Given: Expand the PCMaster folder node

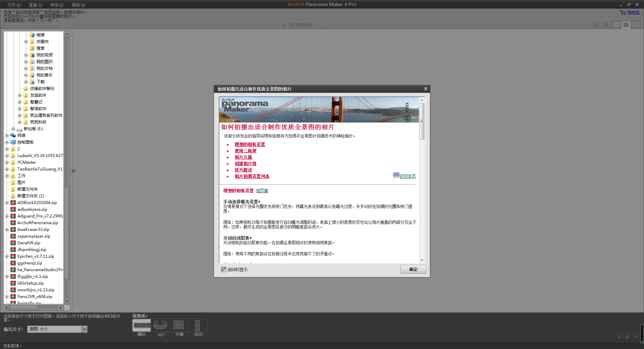Looking at the screenshot, I should pyautogui.click(x=7, y=162).
